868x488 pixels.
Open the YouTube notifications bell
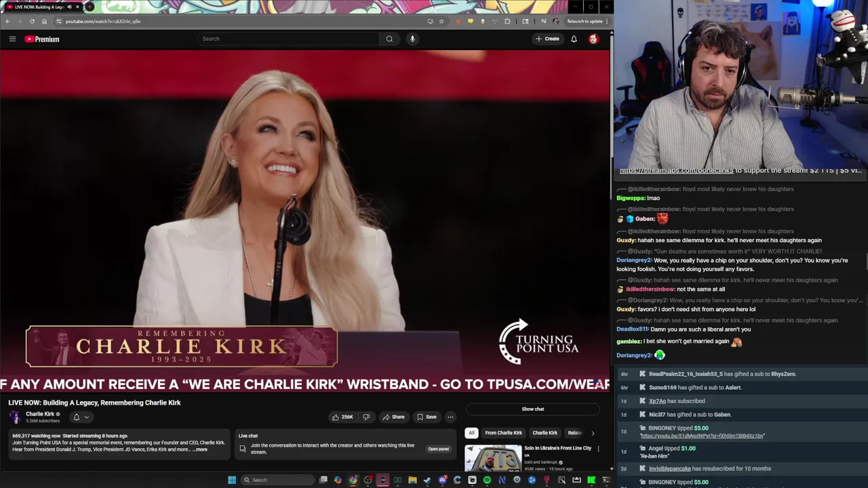(x=574, y=39)
